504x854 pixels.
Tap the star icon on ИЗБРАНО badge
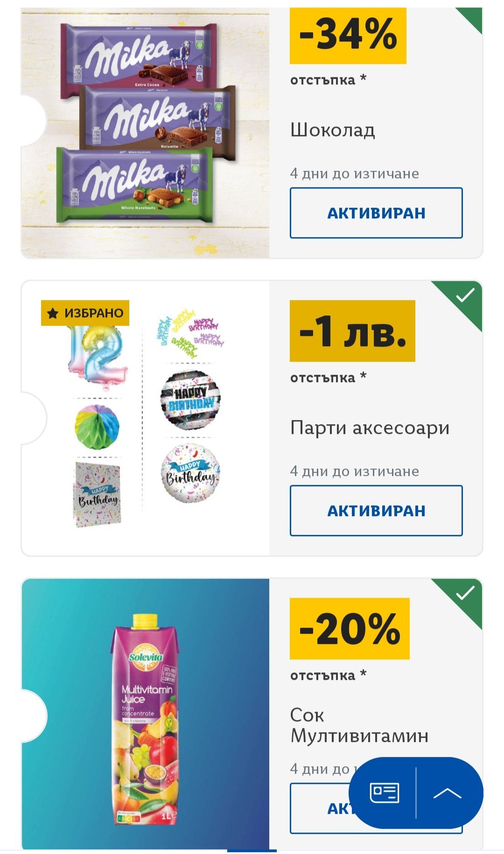pos(53,313)
